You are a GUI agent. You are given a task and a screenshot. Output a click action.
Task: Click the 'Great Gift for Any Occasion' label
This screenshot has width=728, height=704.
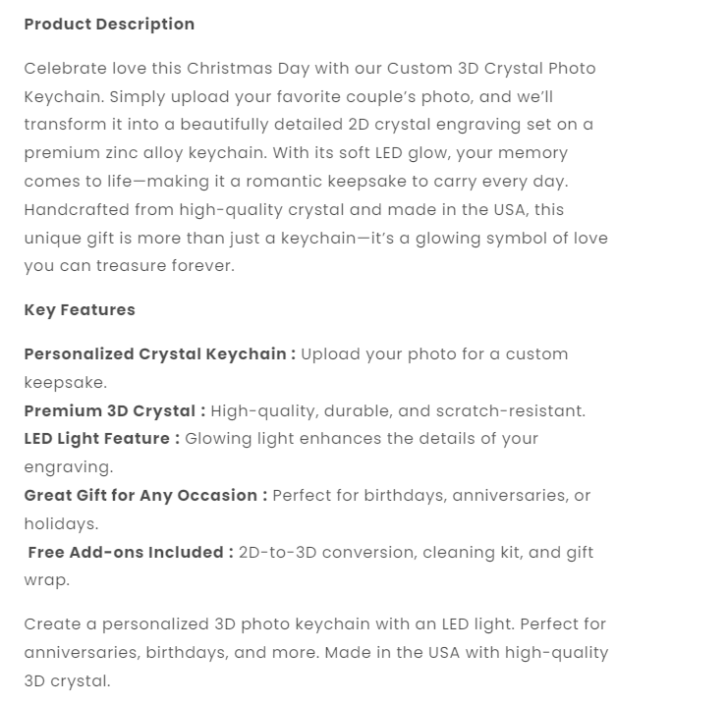[145, 496]
